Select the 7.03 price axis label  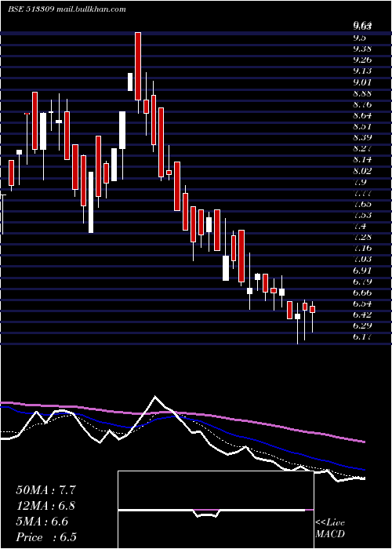[x=362, y=259]
